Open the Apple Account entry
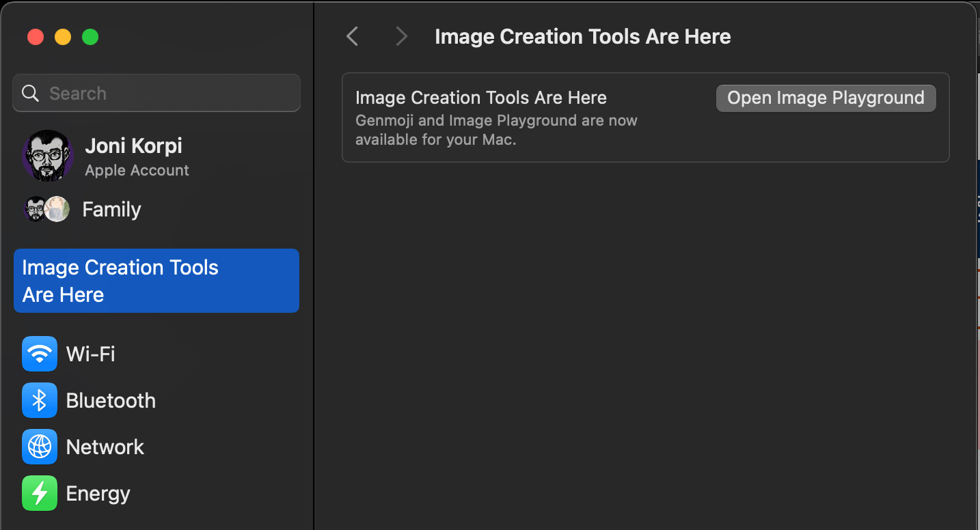980x530 pixels. pos(137,170)
